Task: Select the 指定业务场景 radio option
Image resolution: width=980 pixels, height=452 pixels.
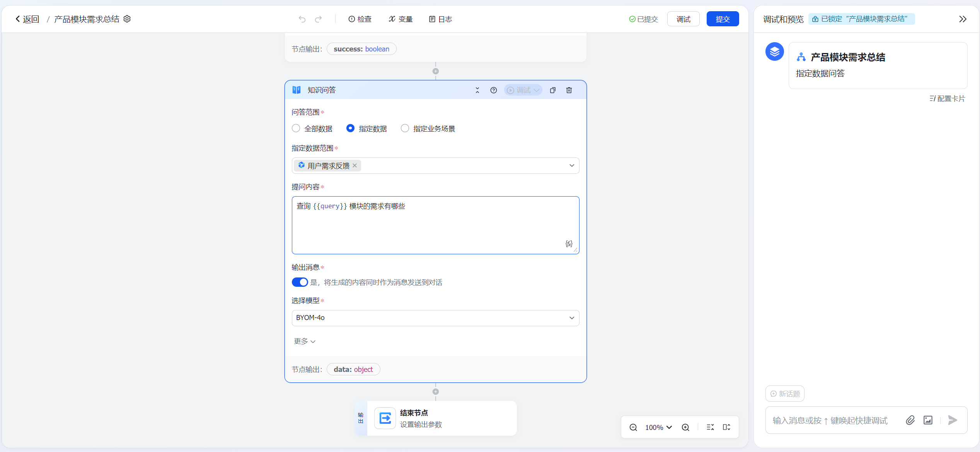Action: point(405,128)
